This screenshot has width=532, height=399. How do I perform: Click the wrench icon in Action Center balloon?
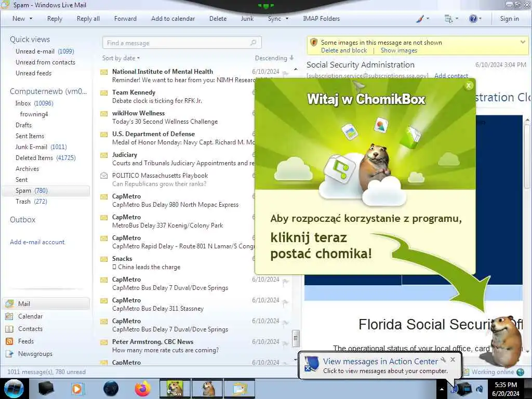pyautogui.click(x=443, y=360)
